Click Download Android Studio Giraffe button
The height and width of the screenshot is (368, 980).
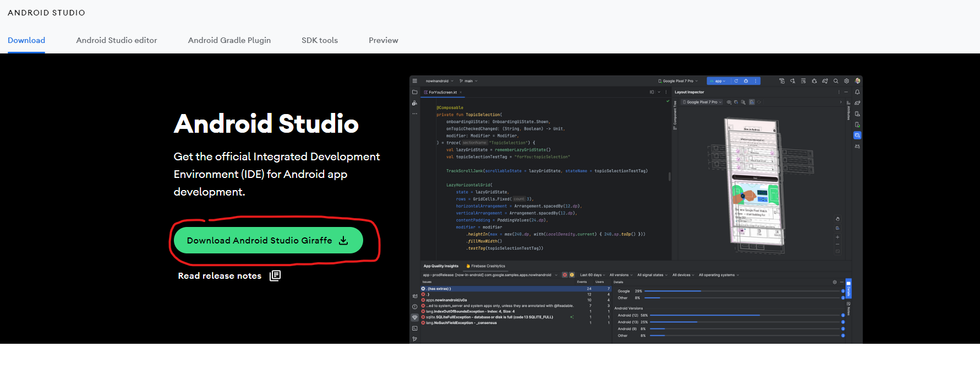[269, 240]
